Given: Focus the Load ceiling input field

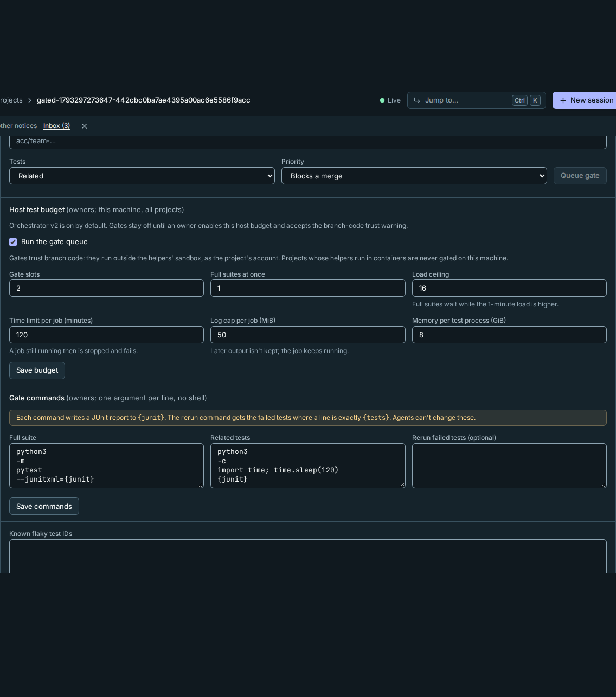Looking at the screenshot, I should click(509, 288).
